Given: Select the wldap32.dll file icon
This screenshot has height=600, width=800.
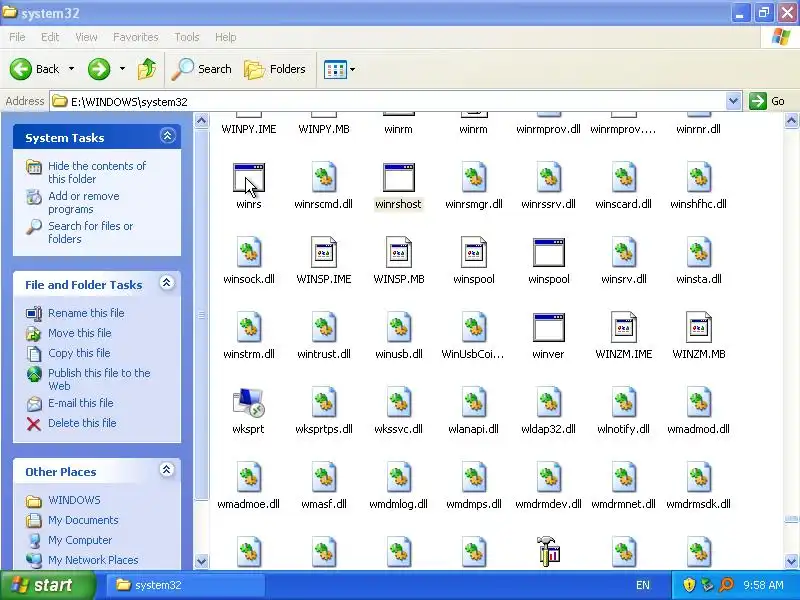Looking at the screenshot, I should (x=548, y=402).
